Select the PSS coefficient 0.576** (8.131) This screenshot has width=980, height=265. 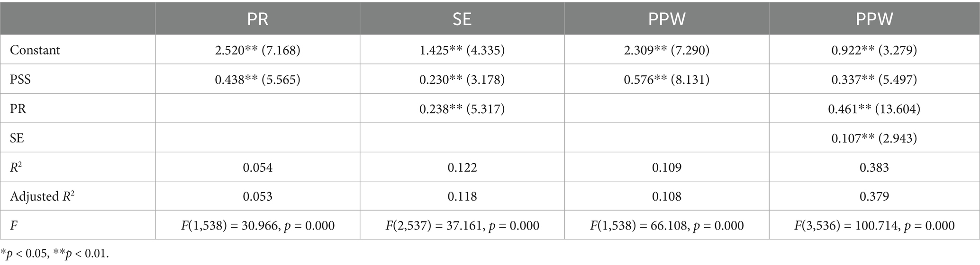pos(667,79)
